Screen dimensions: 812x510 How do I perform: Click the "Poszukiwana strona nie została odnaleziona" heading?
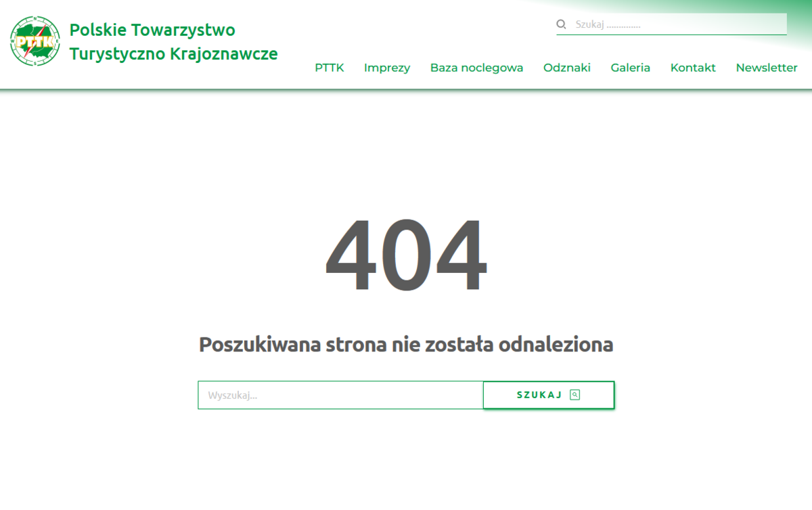point(406,345)
